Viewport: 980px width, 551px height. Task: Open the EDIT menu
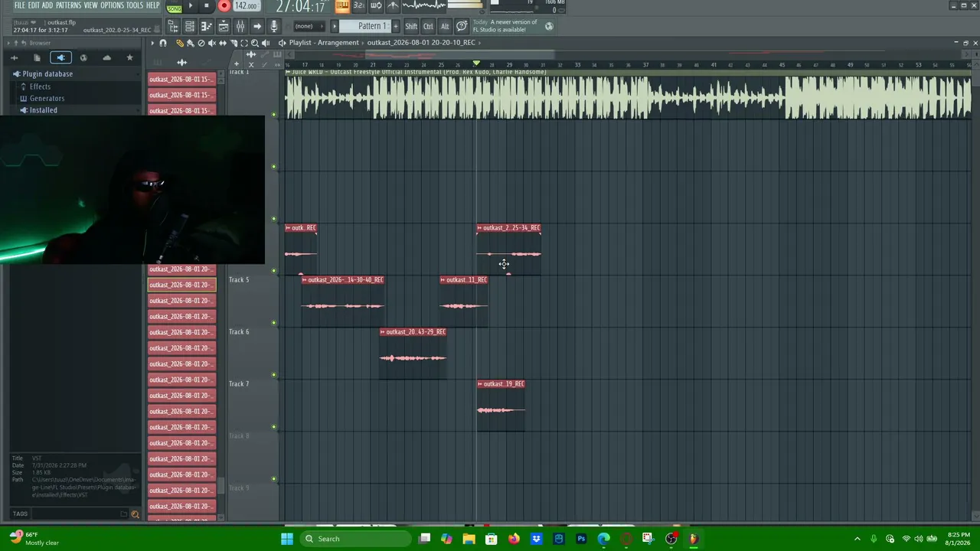(x=34, y=5)
